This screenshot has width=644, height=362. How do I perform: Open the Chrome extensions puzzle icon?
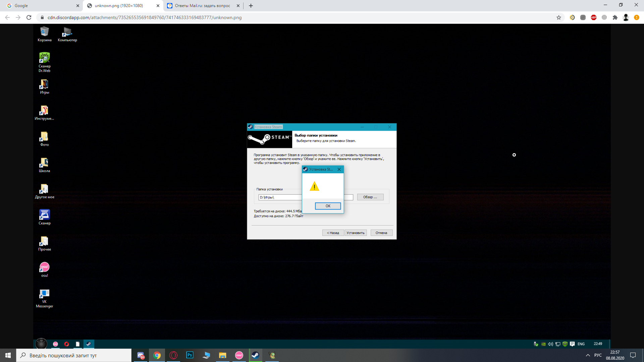click(615, 17)
